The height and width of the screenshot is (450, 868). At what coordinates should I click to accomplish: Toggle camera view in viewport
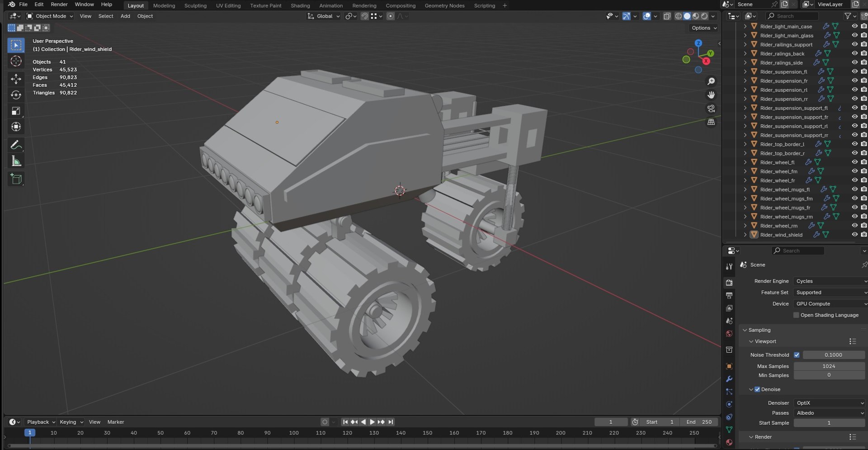(x=711, y=109)
